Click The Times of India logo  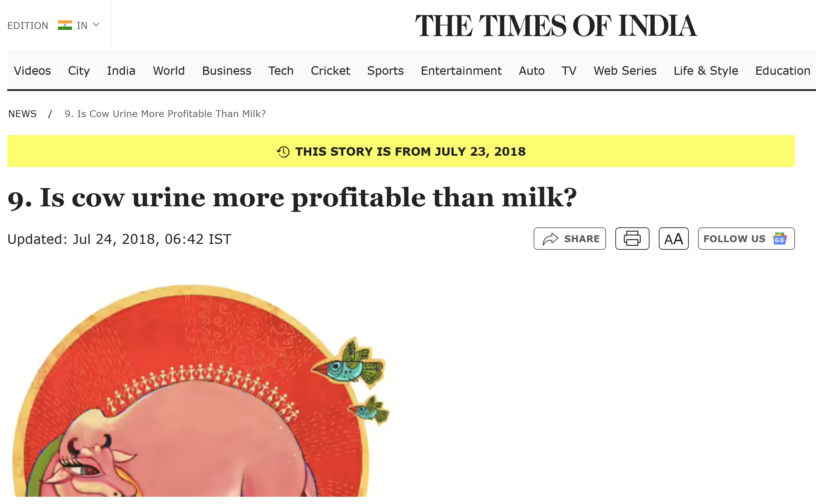click(556, 26)
